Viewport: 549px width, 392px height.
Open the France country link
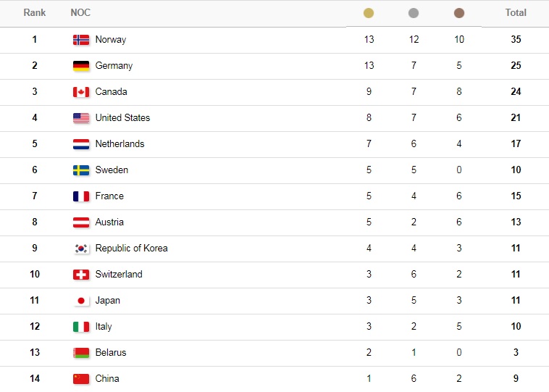point(109,196)
